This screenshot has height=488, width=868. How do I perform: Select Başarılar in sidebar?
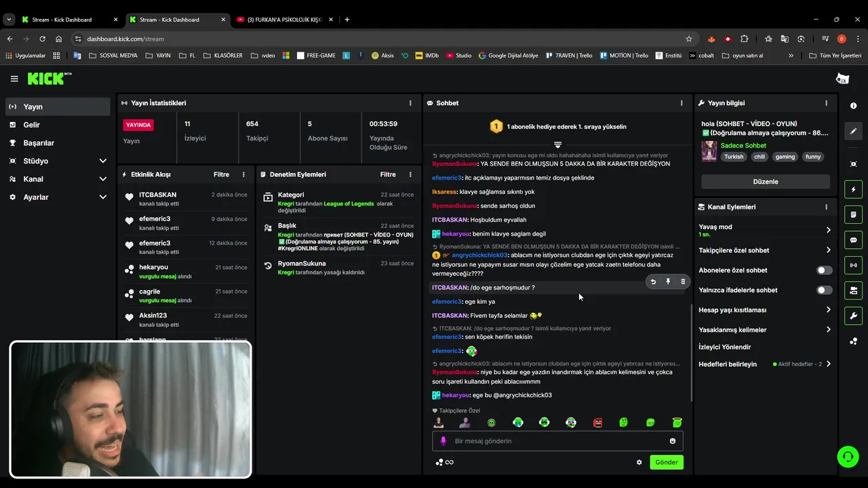point(58,143)
